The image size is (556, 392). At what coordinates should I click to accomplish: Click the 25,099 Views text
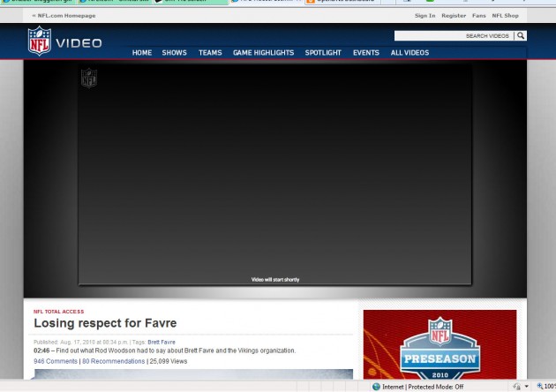(x=169, y=361)
